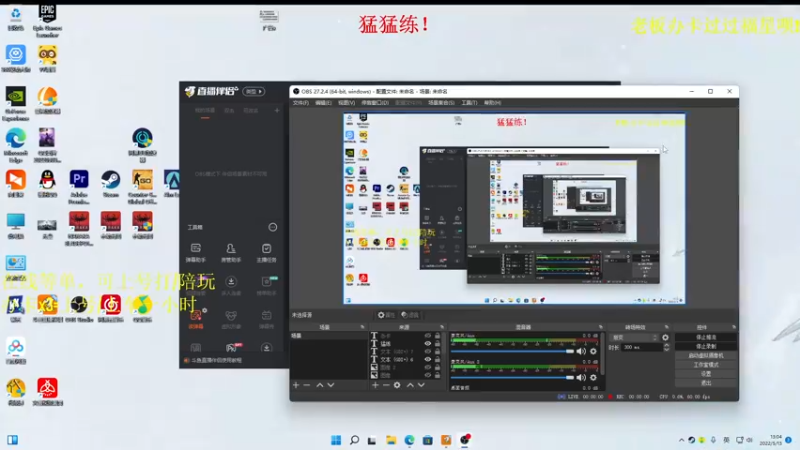The width and height of the screenshot is (800, 450).
Task: Click the OBS preview canvas
Action: [x=514, y=209]
